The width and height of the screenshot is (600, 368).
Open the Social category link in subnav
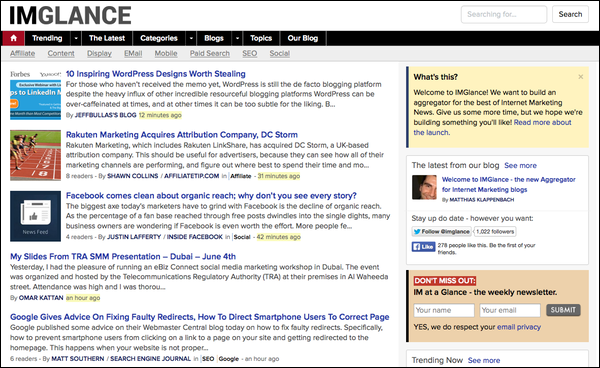(x=279, y=54)
